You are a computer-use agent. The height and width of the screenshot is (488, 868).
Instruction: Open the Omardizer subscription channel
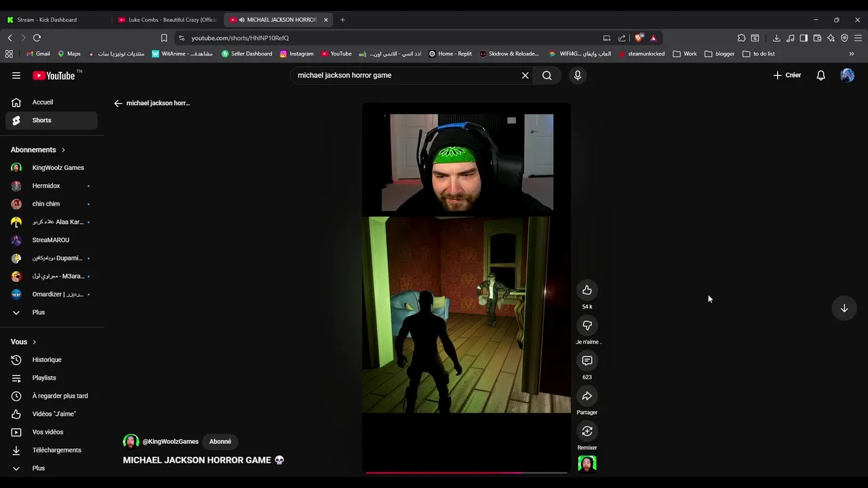pos(52,294)
